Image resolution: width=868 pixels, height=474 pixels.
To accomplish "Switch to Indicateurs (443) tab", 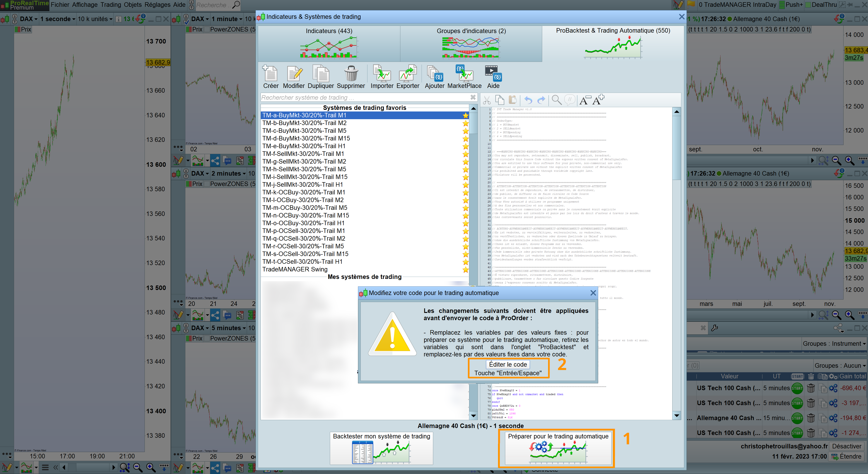I will click(x=329, y=44).
